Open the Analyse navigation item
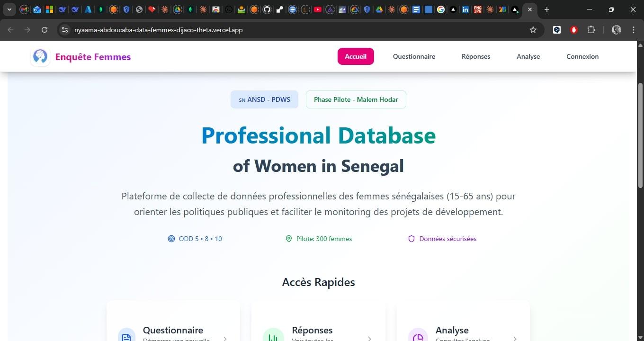644x341 pixels. pyautogui.click(x=528, y=56)
